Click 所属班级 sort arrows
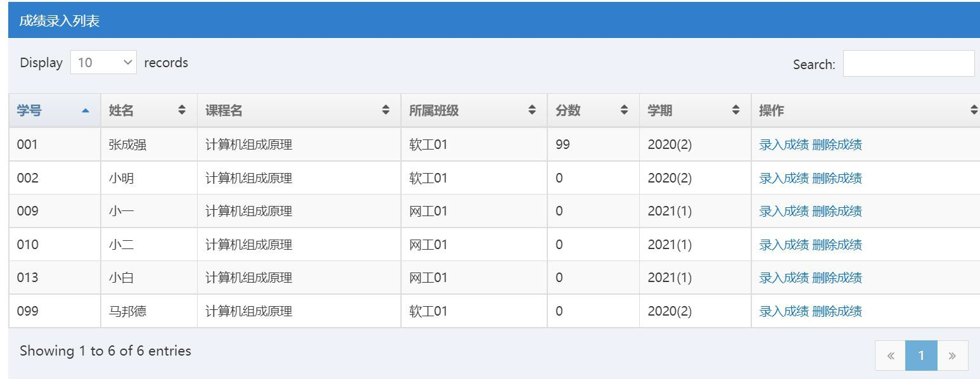Image resolution: width=980 pixels, height=379 pixels. tap(532, 110)
